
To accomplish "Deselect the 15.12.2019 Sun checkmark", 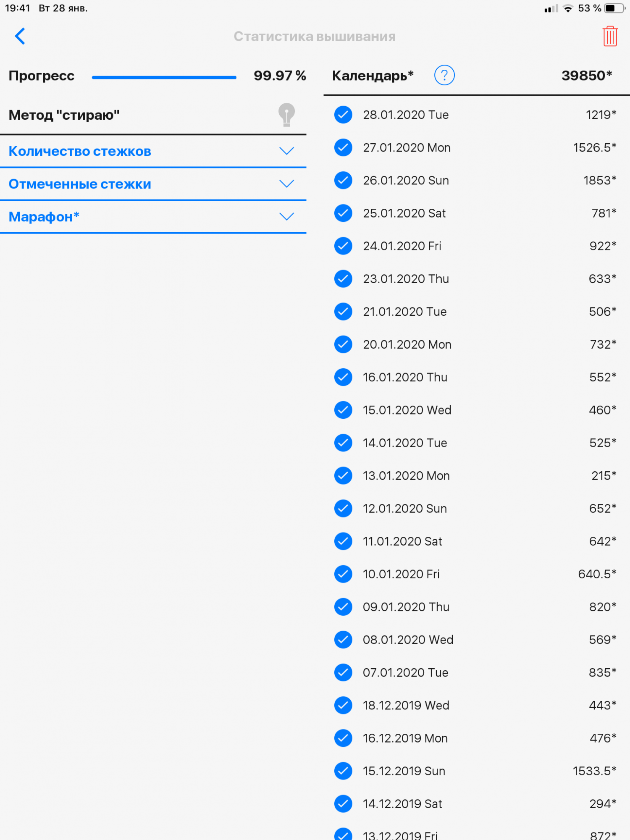I will [x=343, y=771].
